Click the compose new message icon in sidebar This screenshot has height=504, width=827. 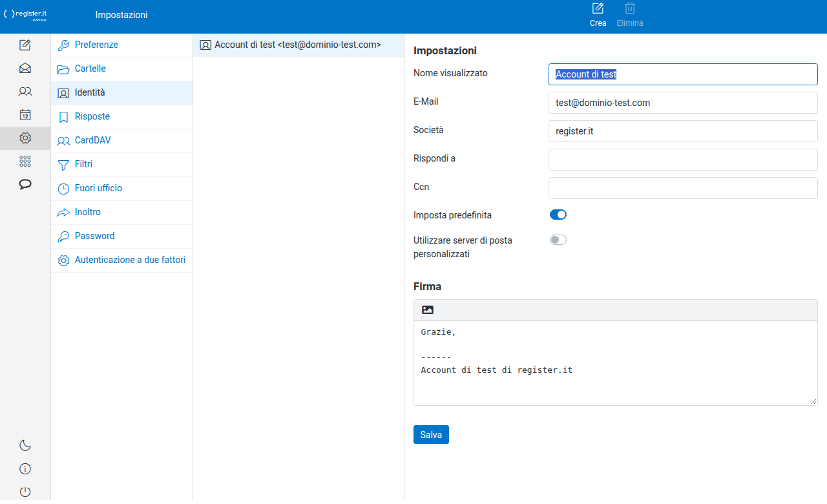tap(25, 45)
